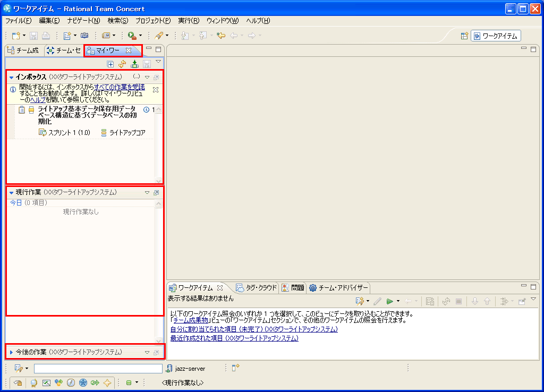Viewport: 544px width, 392px height.
Task: Click the new query icon in Work Items view
Action: 360,301
